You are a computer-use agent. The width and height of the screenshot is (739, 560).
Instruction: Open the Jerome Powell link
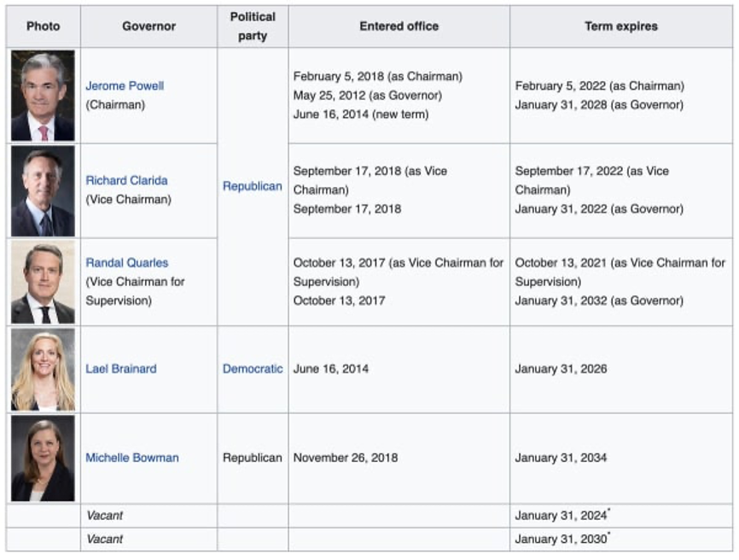[125, 85]
